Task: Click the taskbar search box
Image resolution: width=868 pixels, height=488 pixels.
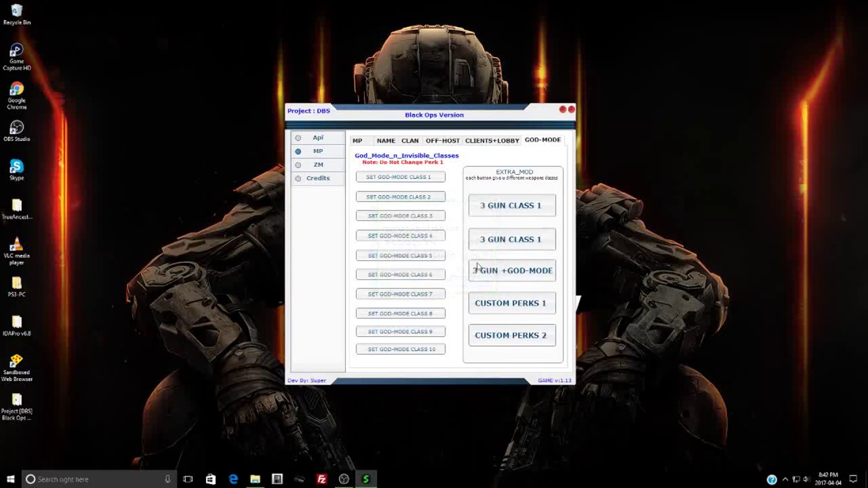Action: click(98, 479)
